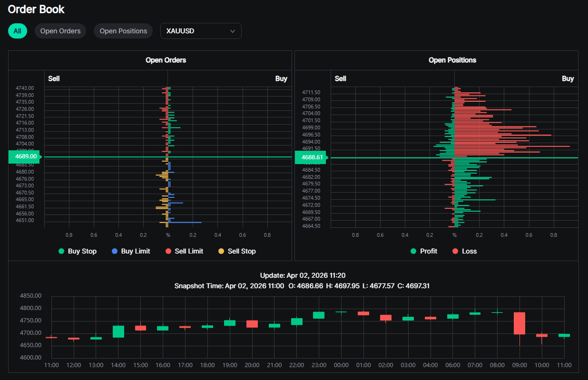Toggle Loss legend red dot
This screenshot has height=380, width=588.
click(455, 251)
